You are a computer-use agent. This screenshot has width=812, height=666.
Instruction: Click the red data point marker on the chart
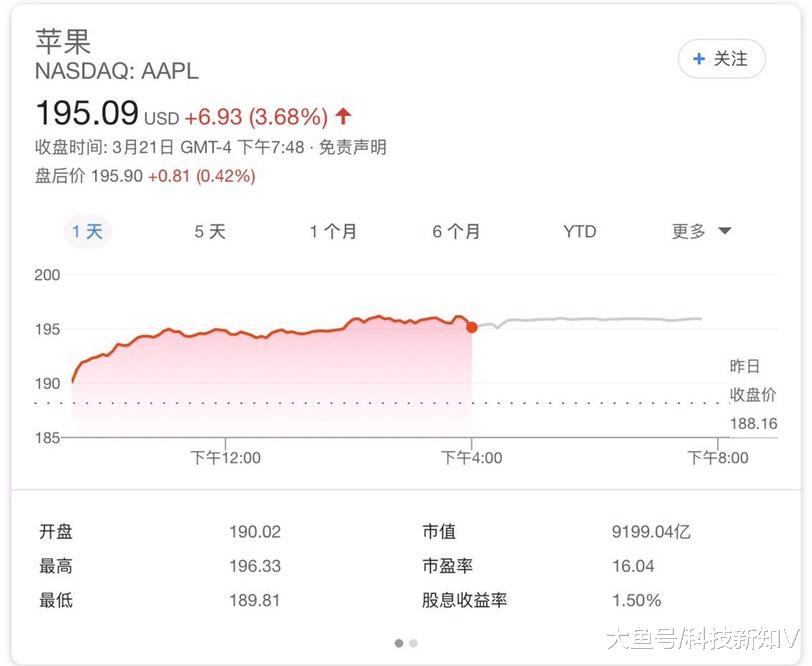coord(470,325)
